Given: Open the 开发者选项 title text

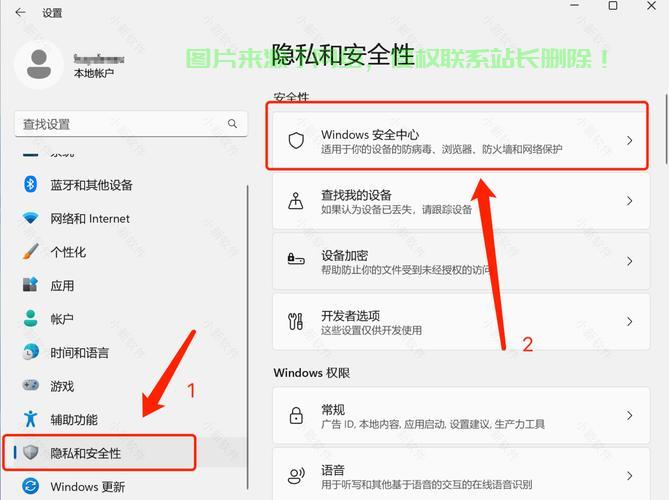Looking at the screenshot, I should pos(351,316).
